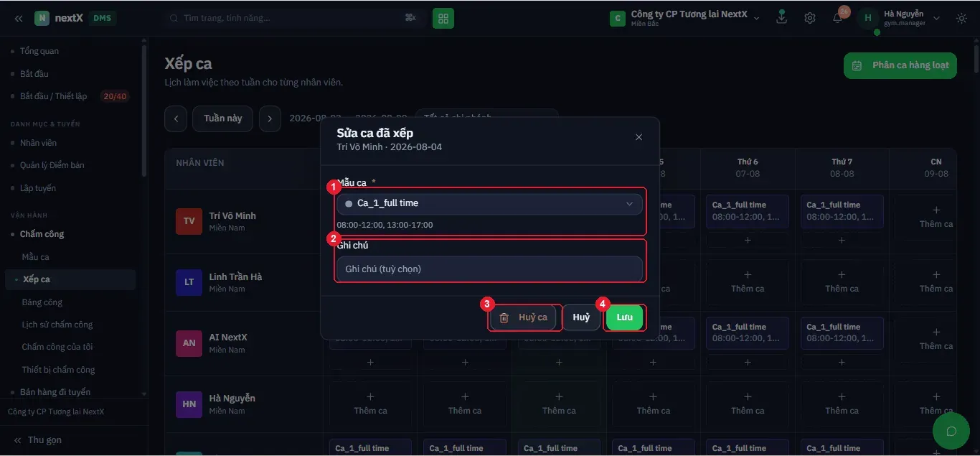Click the nextX logo icon
Image resolution: width=980 pixels, height=456 pixels.
point(42,18)
